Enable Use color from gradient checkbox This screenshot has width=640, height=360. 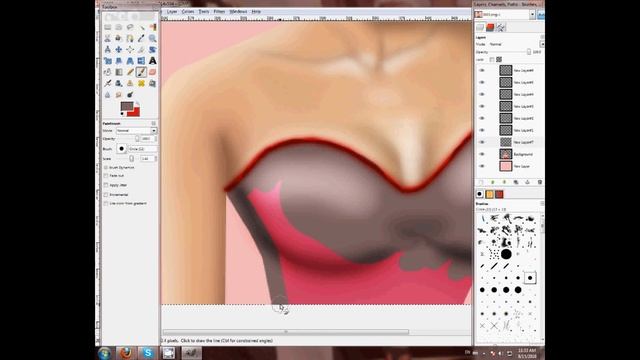click(106, 203)
